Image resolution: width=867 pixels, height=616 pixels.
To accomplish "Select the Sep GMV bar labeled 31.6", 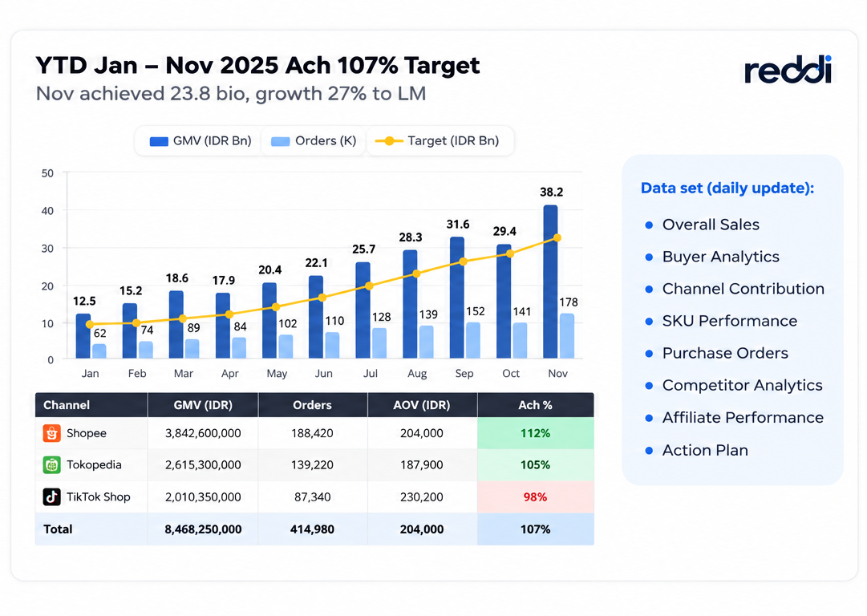I will pyautogui.click(x=456, y=298).
